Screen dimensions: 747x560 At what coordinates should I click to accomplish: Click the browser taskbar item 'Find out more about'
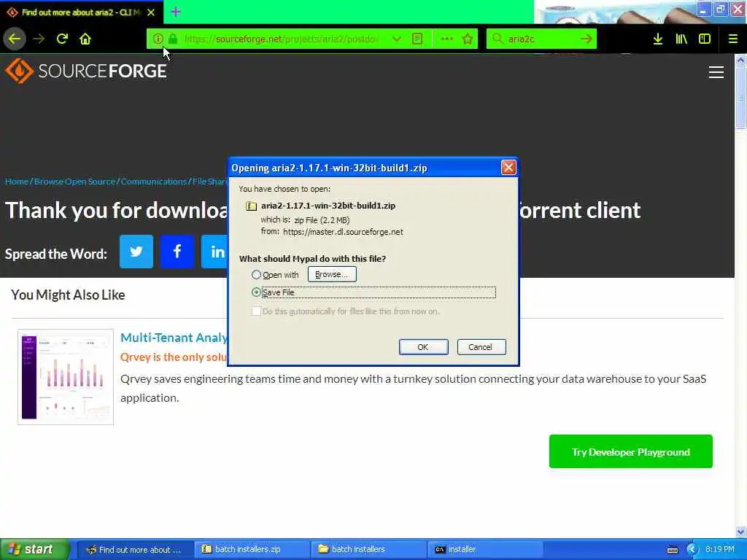pos(135,550)
